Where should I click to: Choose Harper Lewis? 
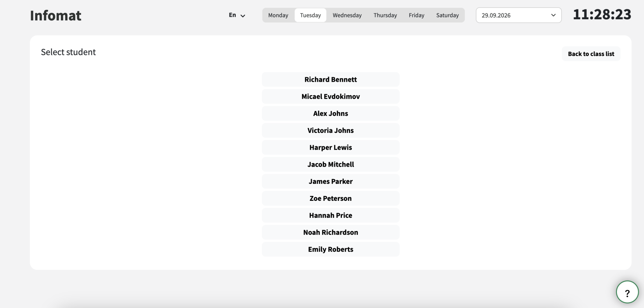click(331, 147)
